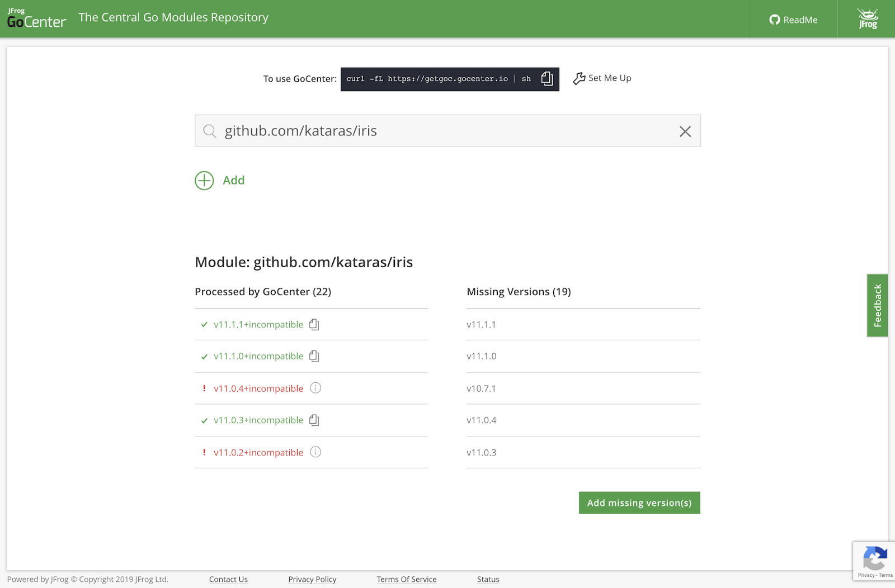
Task: Copy v11.1.0+incompatible version to clipboard
Action: [x=314, y=357]
